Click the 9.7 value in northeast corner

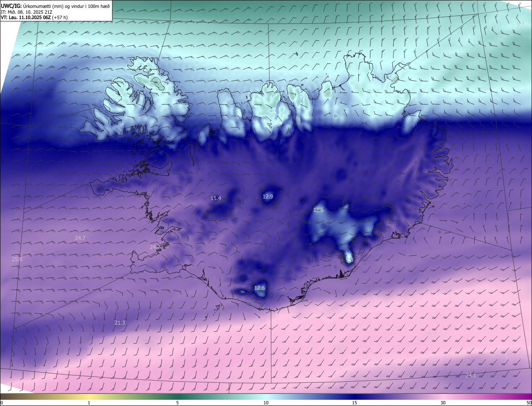(x=520, y=25)
